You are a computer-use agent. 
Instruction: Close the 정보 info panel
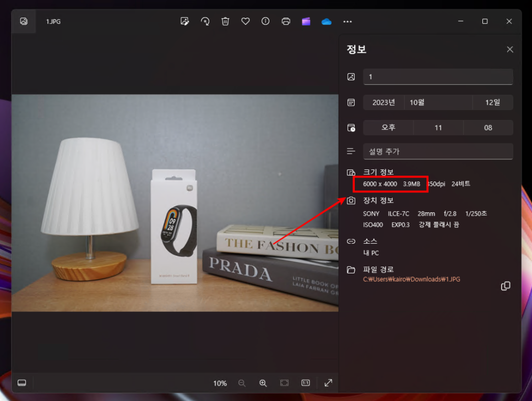point(509,50)
